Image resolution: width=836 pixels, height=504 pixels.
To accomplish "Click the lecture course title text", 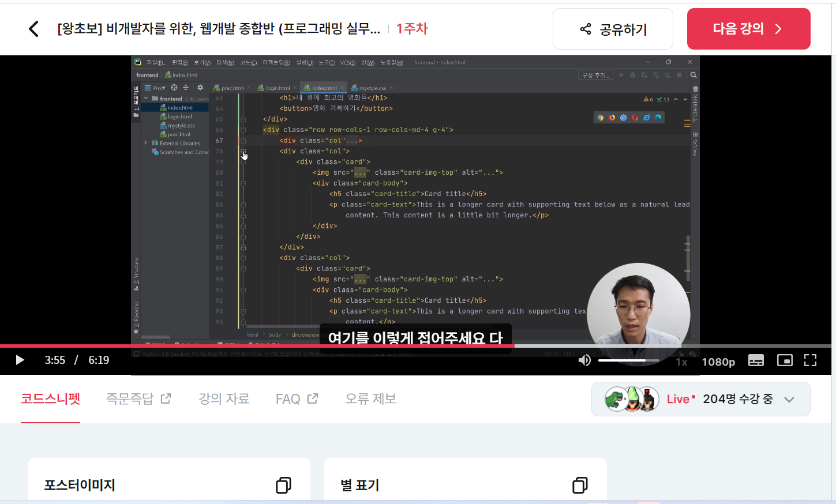I will 219,29.
